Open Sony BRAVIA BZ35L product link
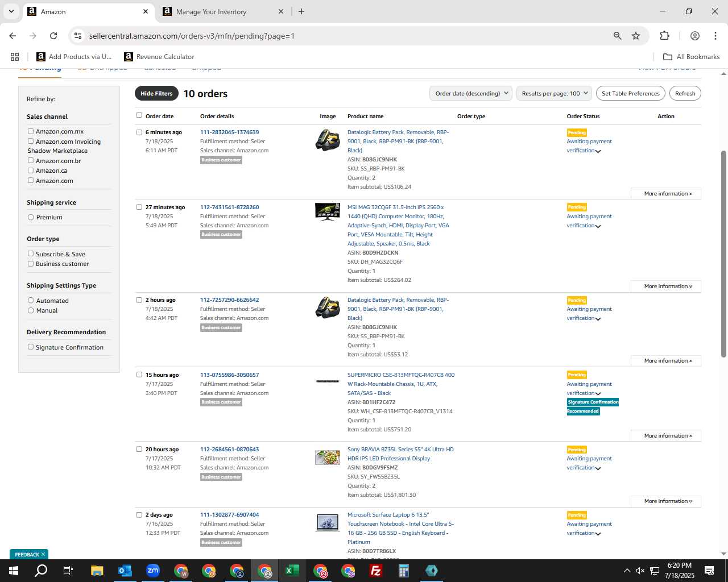728x582 pixels. click(400, 454)
